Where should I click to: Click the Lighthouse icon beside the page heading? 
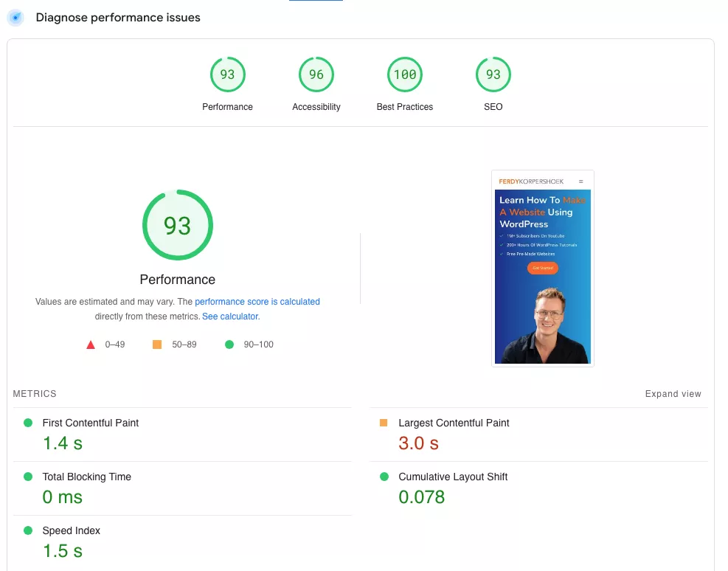[15, 17]
